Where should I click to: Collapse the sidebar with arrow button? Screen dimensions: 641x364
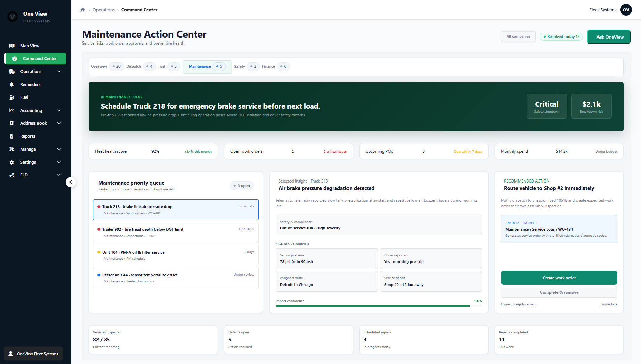71,182
